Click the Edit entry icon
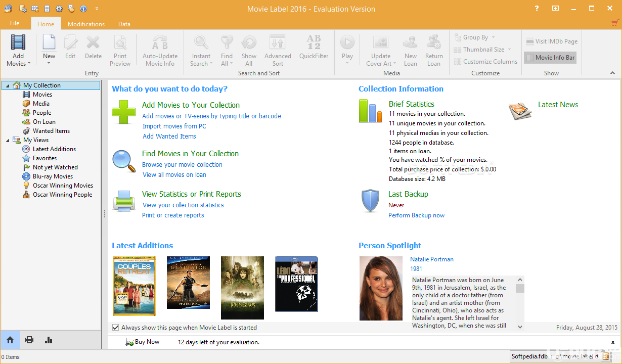The image size is (622, 364). click(70, 42)
